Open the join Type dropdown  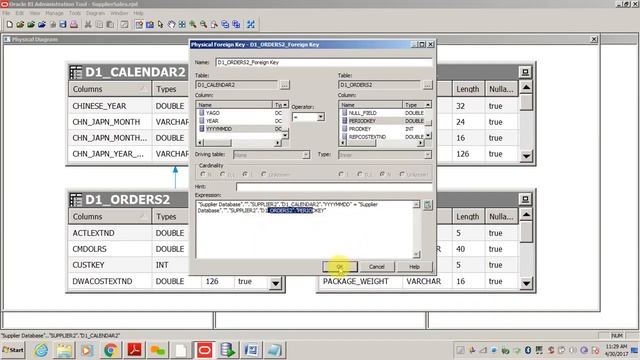coord(427,155)
